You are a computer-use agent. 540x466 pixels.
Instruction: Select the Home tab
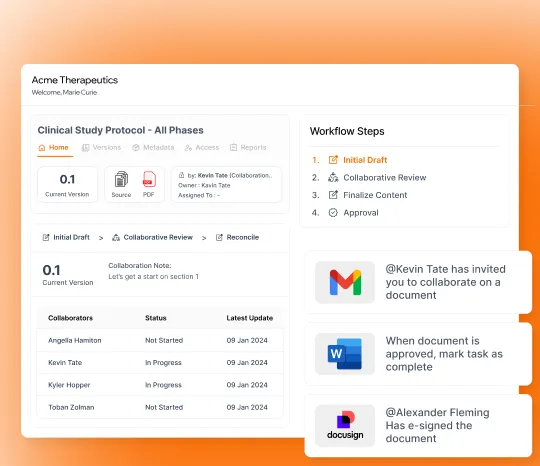53,147
